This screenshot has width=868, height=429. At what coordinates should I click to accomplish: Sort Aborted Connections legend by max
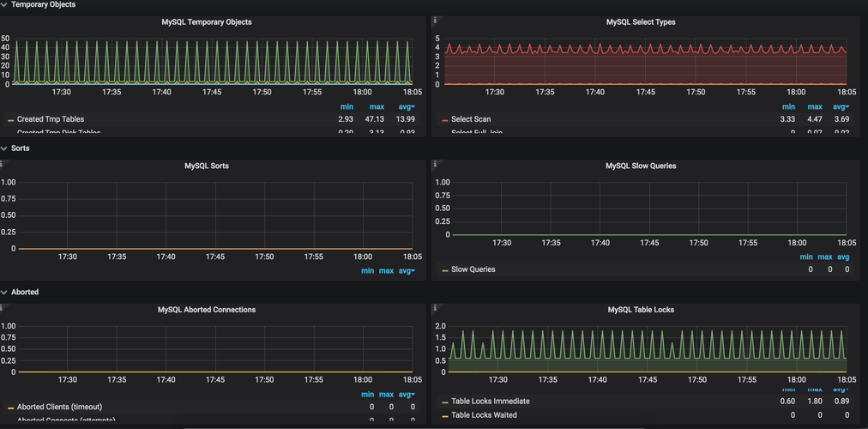(386, 394)
